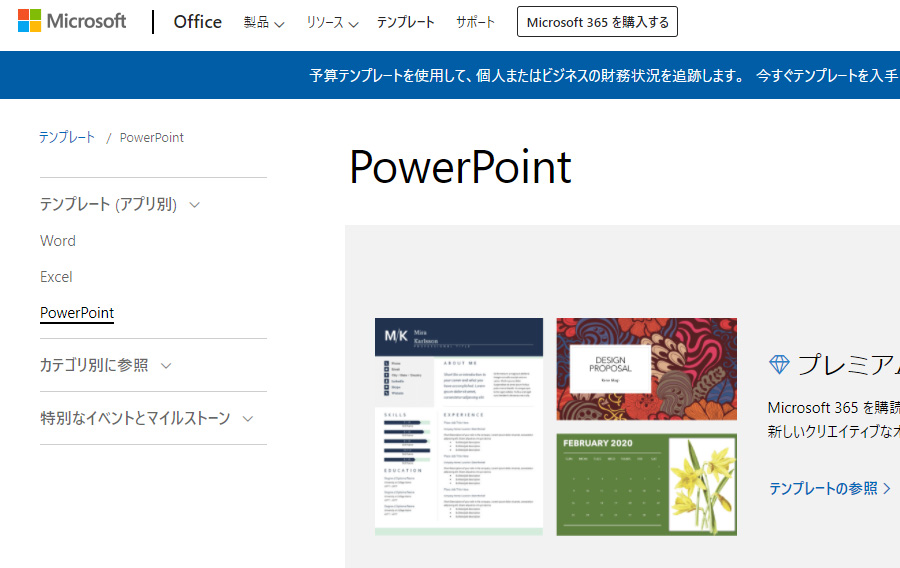Select Excel in the sidebar

56,277
